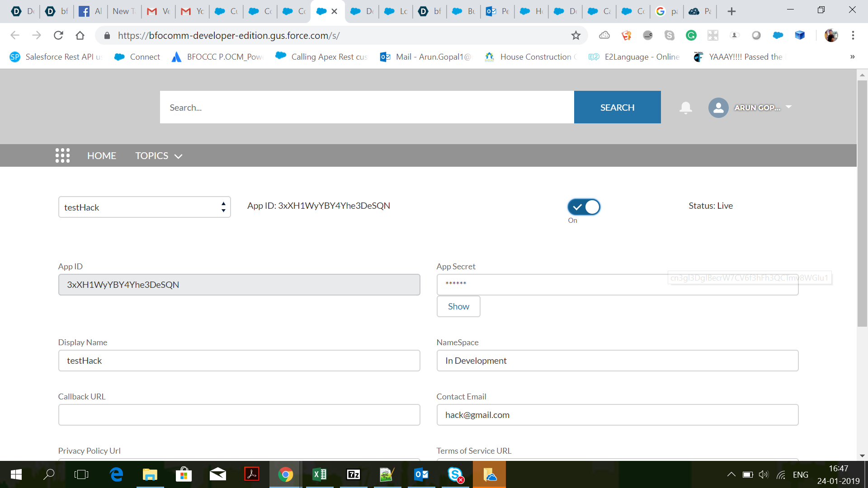Click the browser reload icon
The width and height of the screenshot is (868, 488).
point(58,35)
